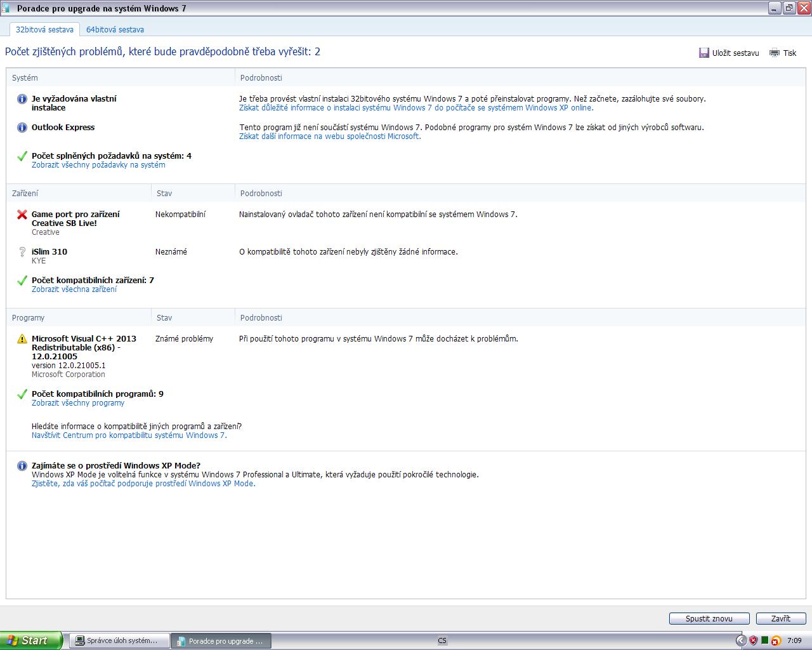
Task: Open the Start menu
Action: (31, 640)
